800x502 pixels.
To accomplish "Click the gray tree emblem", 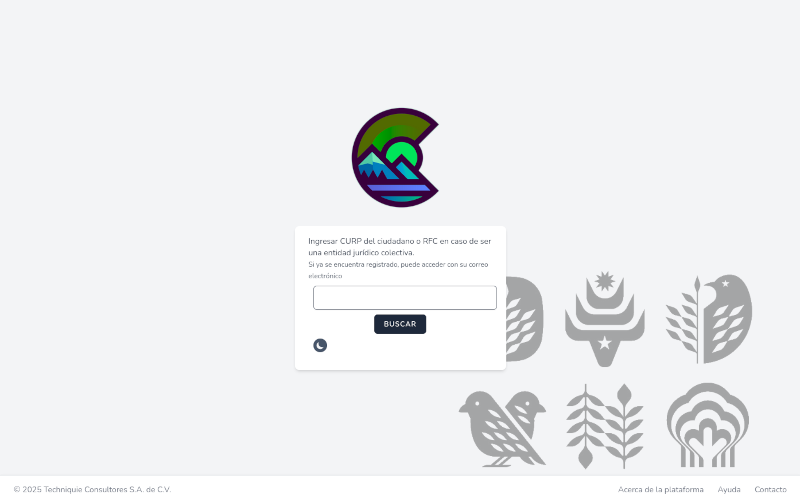I will click(708, 425).
